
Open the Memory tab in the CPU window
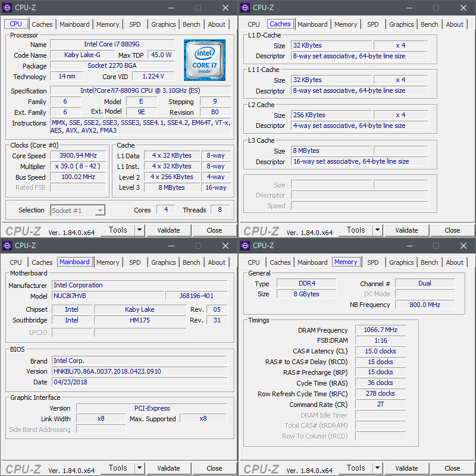108,24
